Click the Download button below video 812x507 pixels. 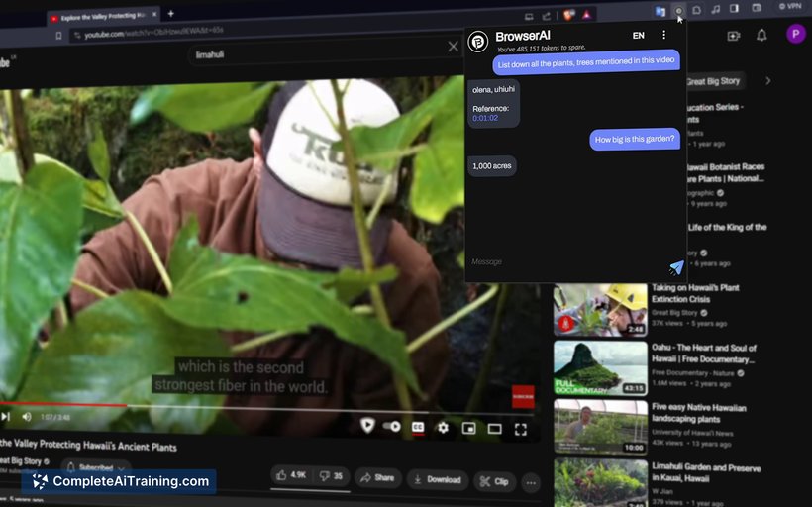pyautogui.click(x=438, y=480)
